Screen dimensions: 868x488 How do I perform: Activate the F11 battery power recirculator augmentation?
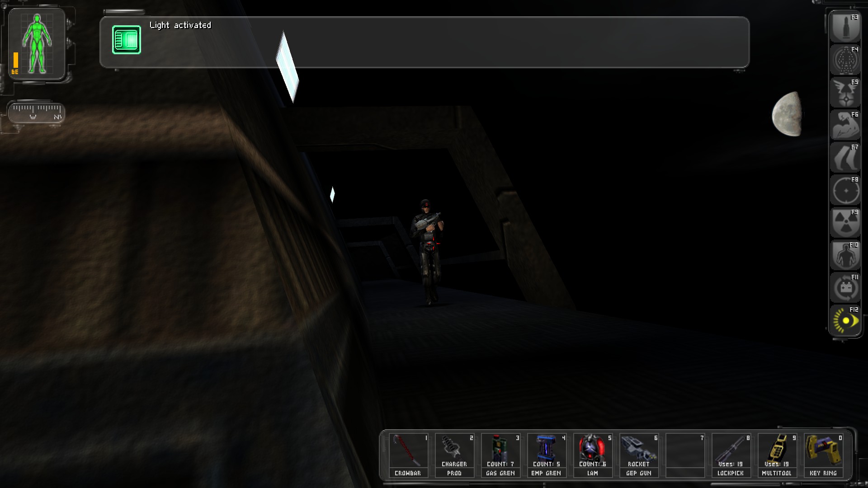tap(845, 288)
